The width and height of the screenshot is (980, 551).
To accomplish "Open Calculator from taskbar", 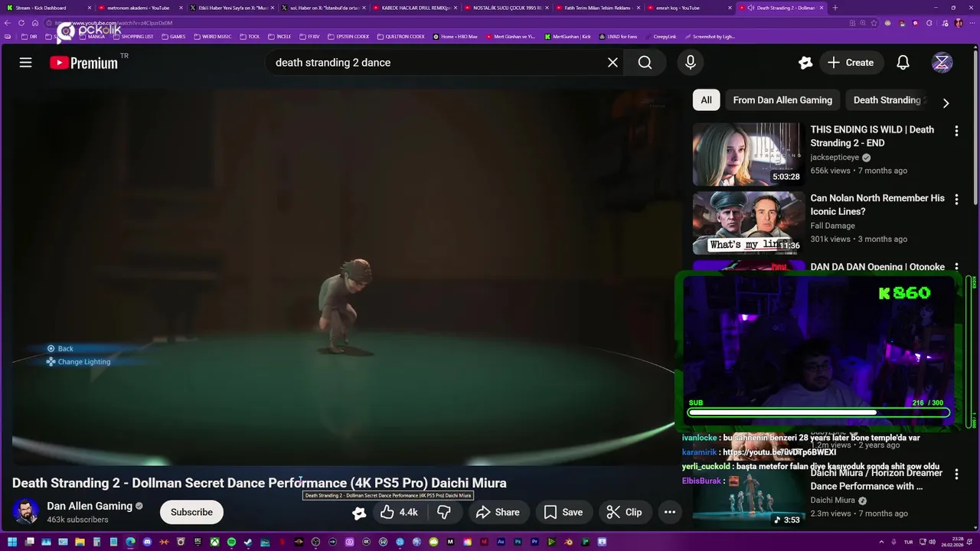I will pyautogui.click(x=96, y=542).
